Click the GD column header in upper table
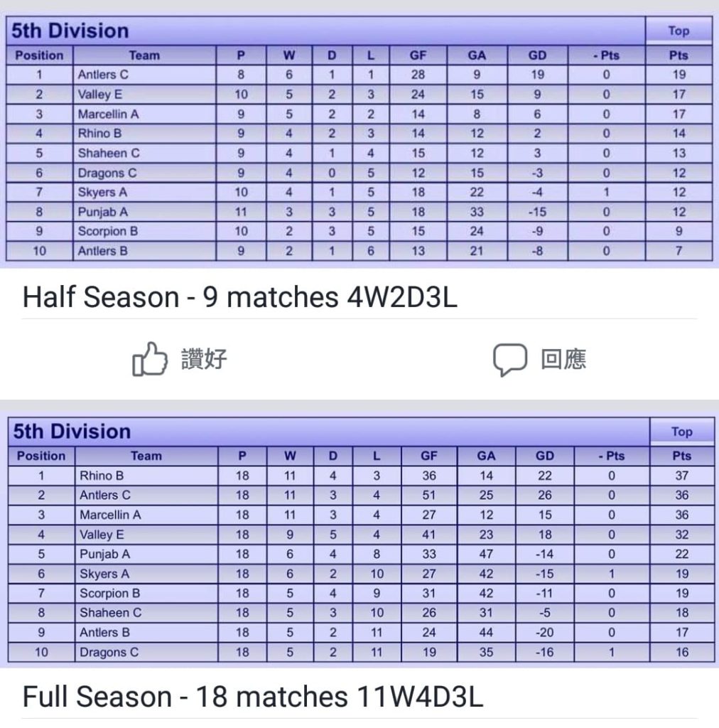 [537, 55]
